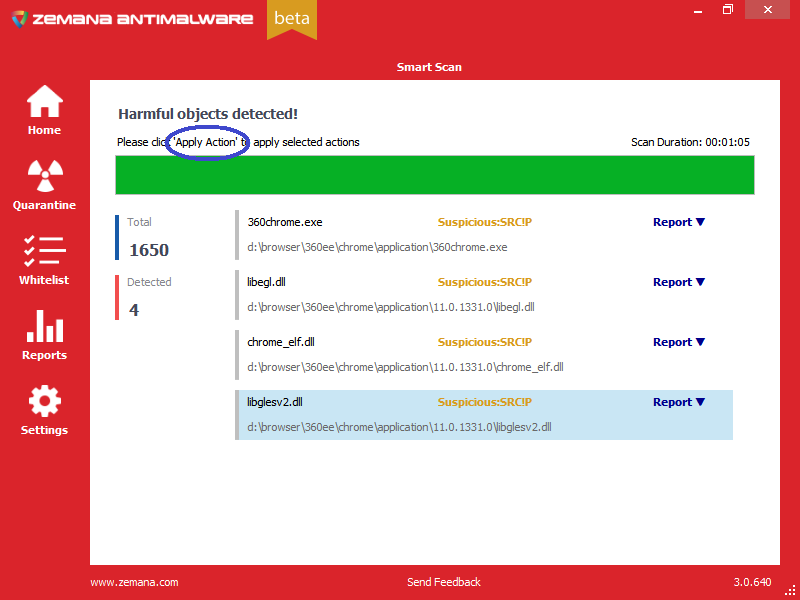Expand Report dropdown for chrome_elf.dll

click(x=679, y=342)
